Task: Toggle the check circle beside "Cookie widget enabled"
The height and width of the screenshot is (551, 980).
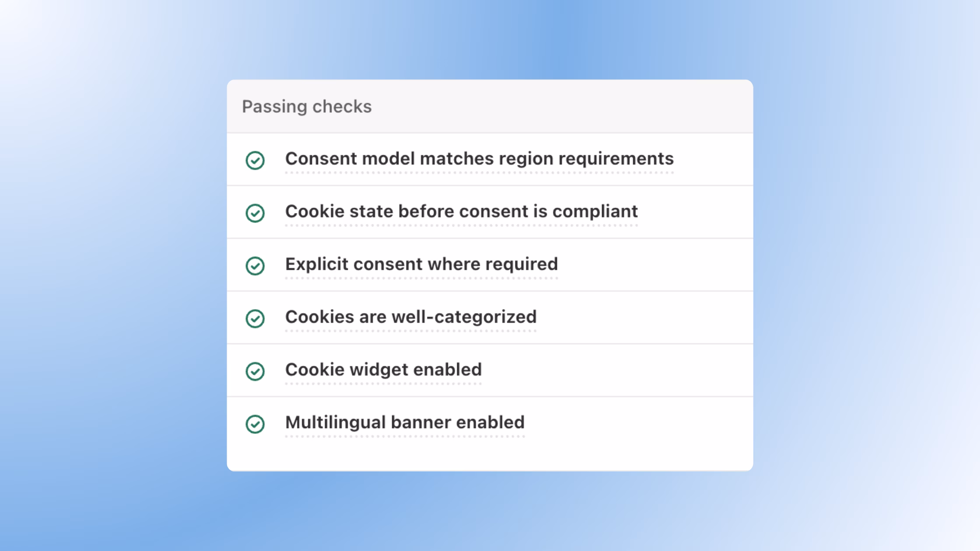Action: point(255,372)
